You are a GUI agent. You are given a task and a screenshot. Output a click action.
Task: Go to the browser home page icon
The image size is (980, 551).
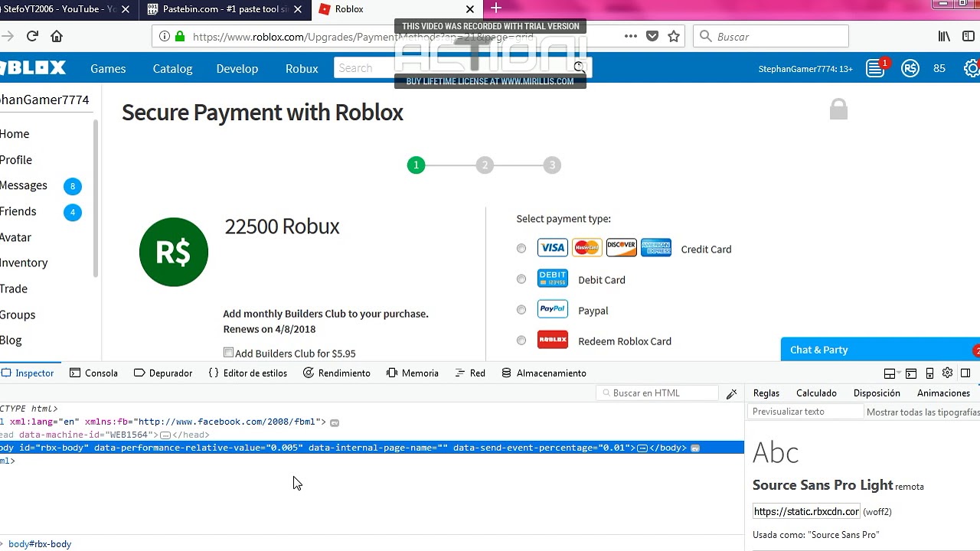57,36
